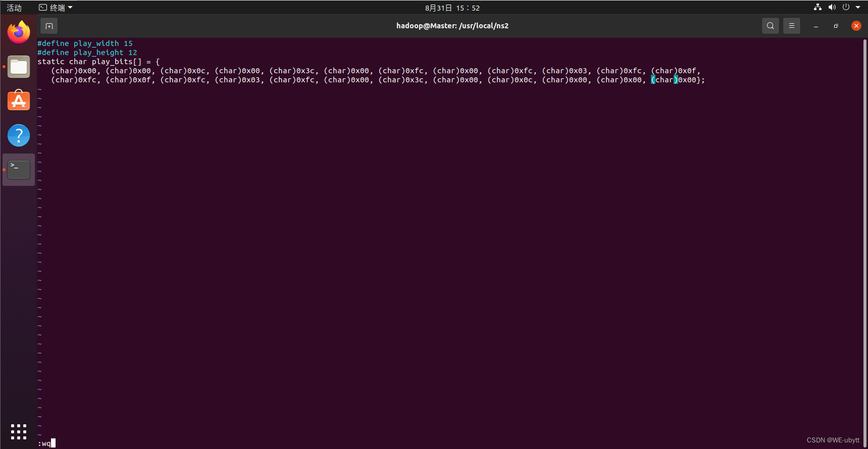Click the terminal vertical scrollbar
This screenshot has width=868, height=449.
pyautogui.click(x=865, y=242)
